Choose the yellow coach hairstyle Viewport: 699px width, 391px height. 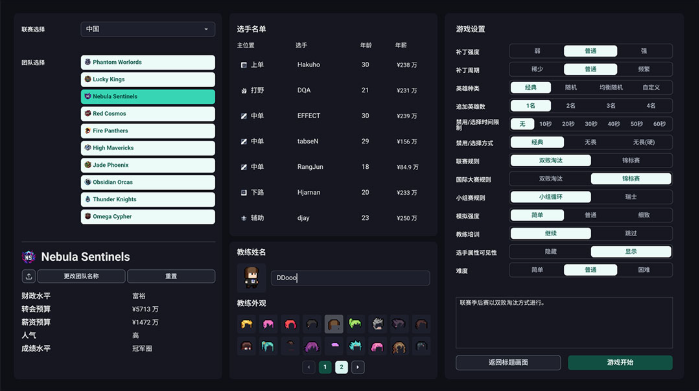tap(247, 324)
